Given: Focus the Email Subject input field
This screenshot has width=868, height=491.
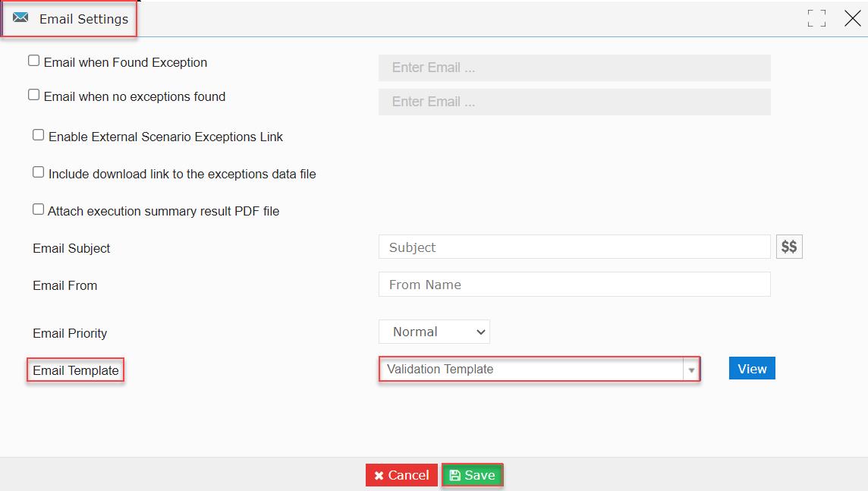Looking at the screenshot, I should (x=574, y=247).
